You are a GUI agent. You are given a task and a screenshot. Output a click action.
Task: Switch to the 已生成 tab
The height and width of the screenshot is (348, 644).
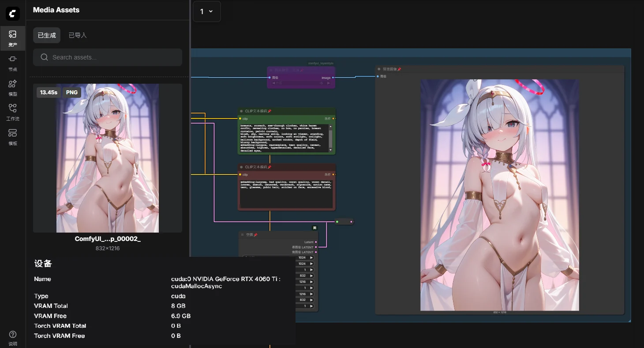pos(47,35)
